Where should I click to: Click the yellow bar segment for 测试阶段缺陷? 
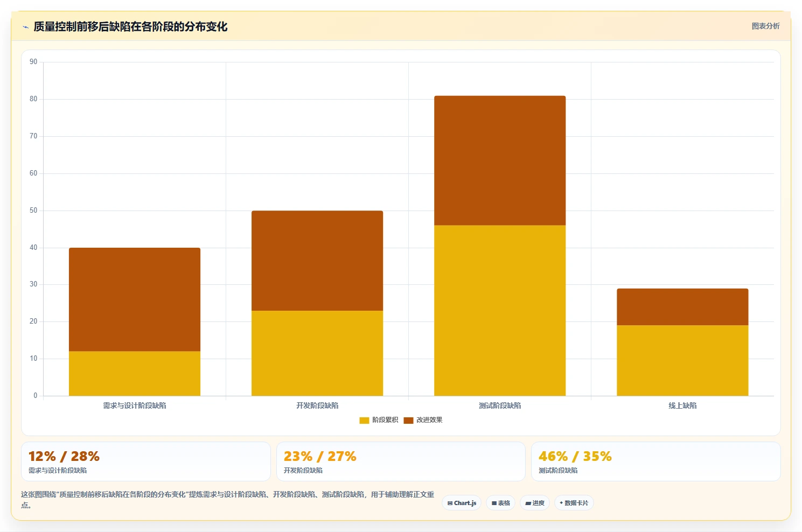(500, 311)
